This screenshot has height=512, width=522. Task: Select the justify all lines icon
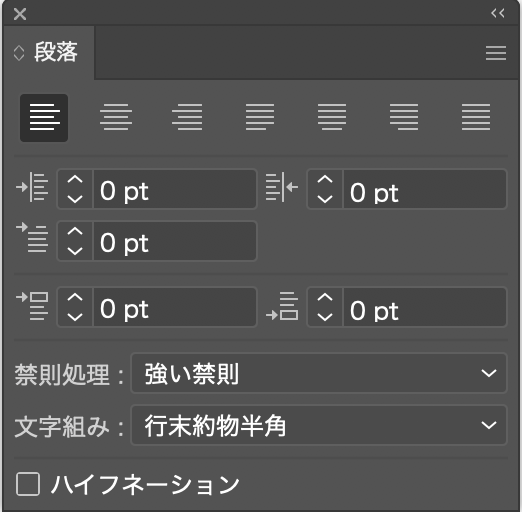[476, 117]
